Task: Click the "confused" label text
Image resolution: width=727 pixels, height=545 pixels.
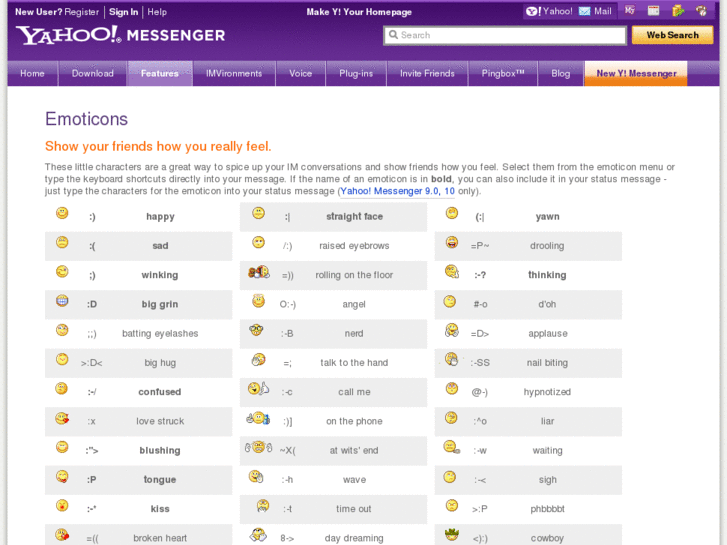Action: pos(159,392)
